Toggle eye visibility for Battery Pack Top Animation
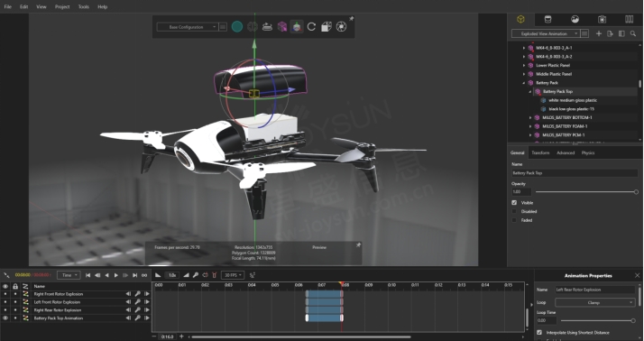The width and height of the screenshot is (644, 341). click(5, 318)
